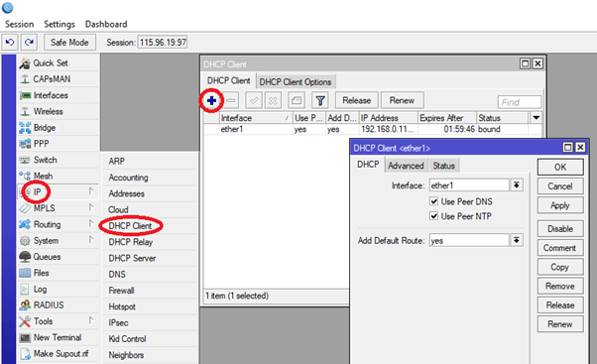
Task: Toggle Use Peer NTP checkbox
Action: [x=433, y=216]
